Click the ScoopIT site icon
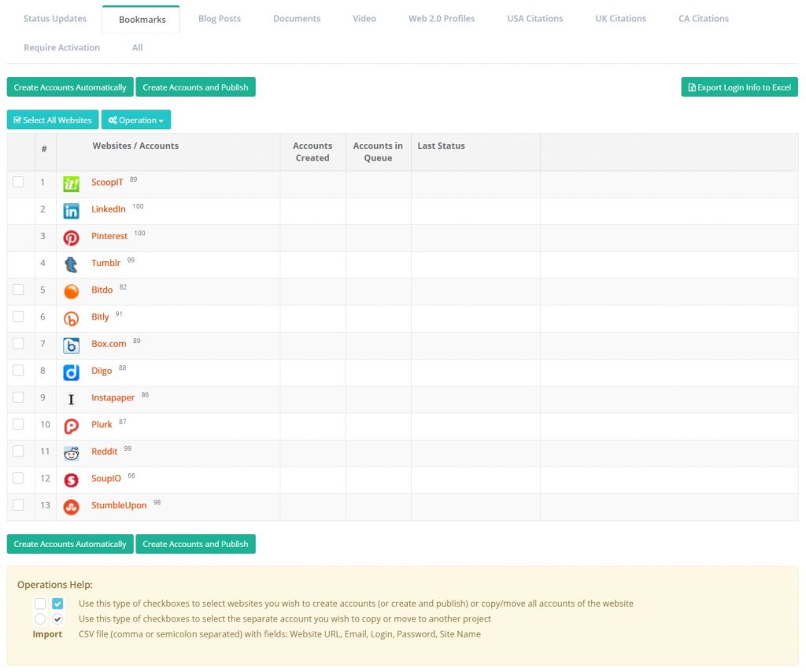 click(71, 184)
